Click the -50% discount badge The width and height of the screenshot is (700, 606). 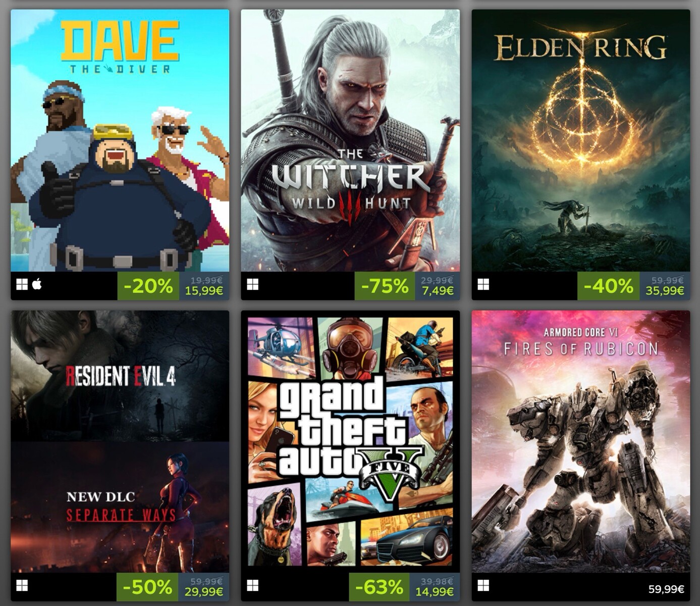tap(147, 587)
